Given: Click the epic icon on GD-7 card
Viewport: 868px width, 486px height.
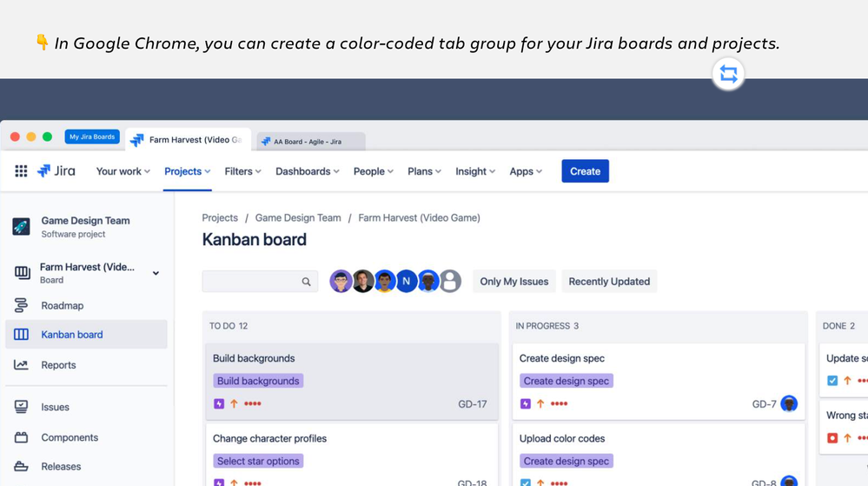Looking at the screenshot, I should (526, 404).
